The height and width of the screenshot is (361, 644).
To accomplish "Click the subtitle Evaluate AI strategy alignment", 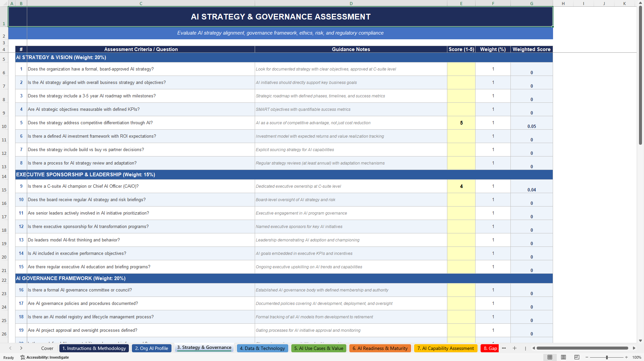I will coord(281,33).
